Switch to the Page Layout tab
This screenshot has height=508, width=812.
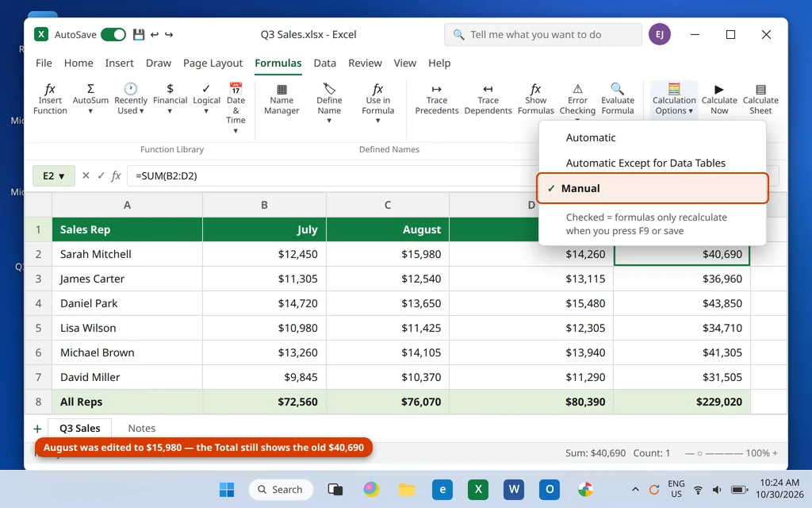pyautogui.click(x=213, y=63)
